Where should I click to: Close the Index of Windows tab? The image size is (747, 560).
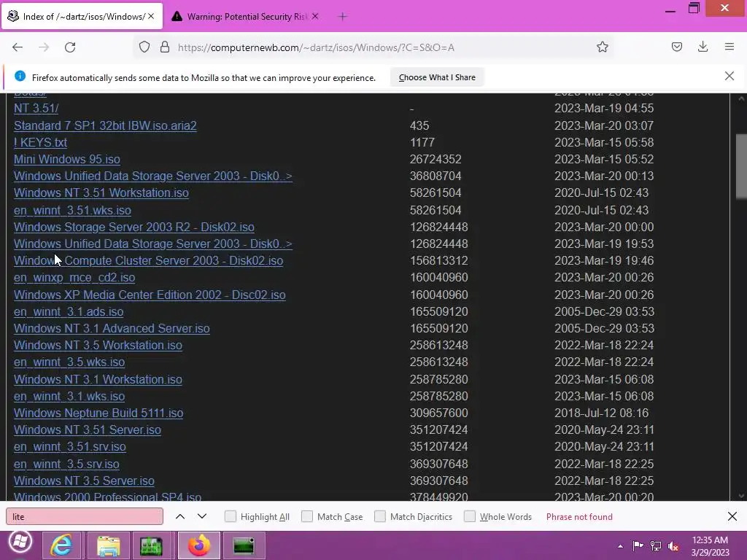[151, 16]
